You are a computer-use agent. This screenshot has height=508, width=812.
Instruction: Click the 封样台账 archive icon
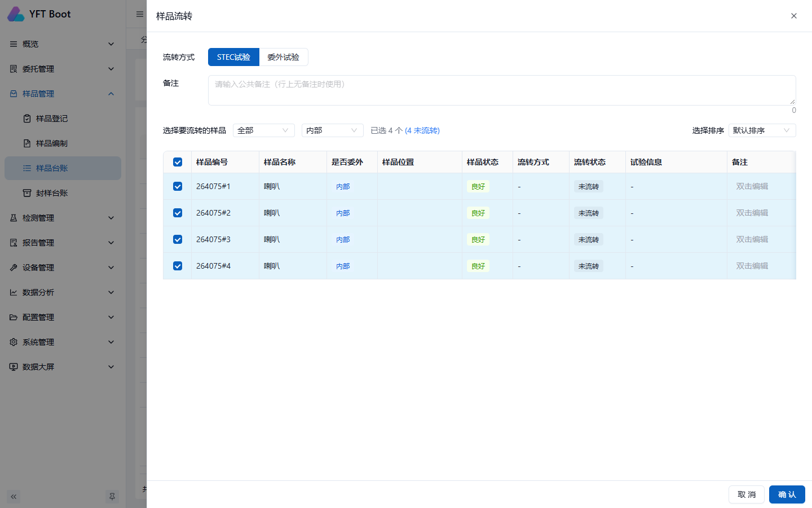(x=27, y=193)
